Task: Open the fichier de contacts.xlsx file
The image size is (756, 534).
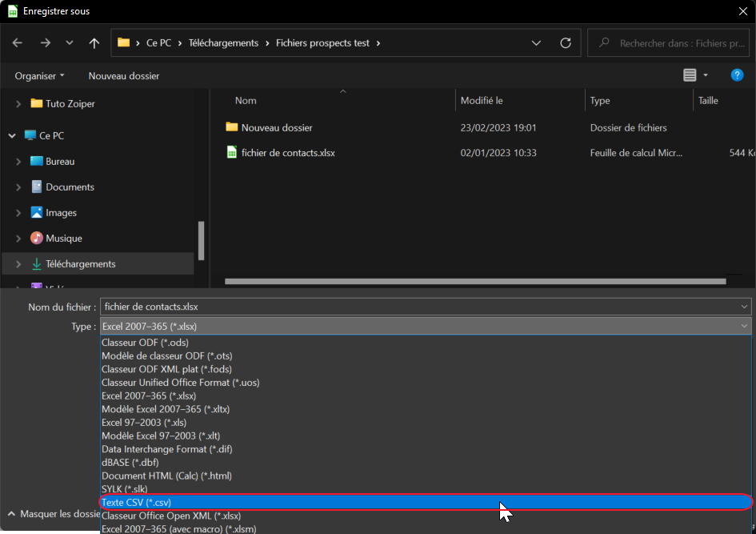Action: (287, 152)
